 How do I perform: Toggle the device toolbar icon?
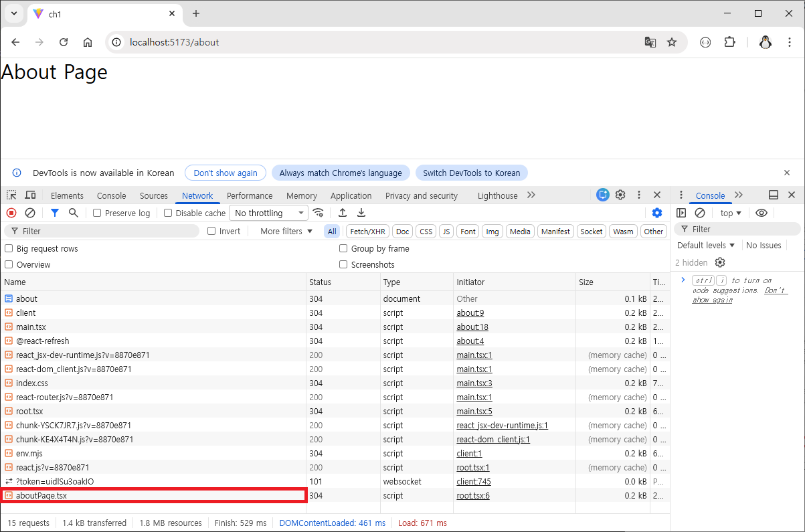tap(30, 195)
